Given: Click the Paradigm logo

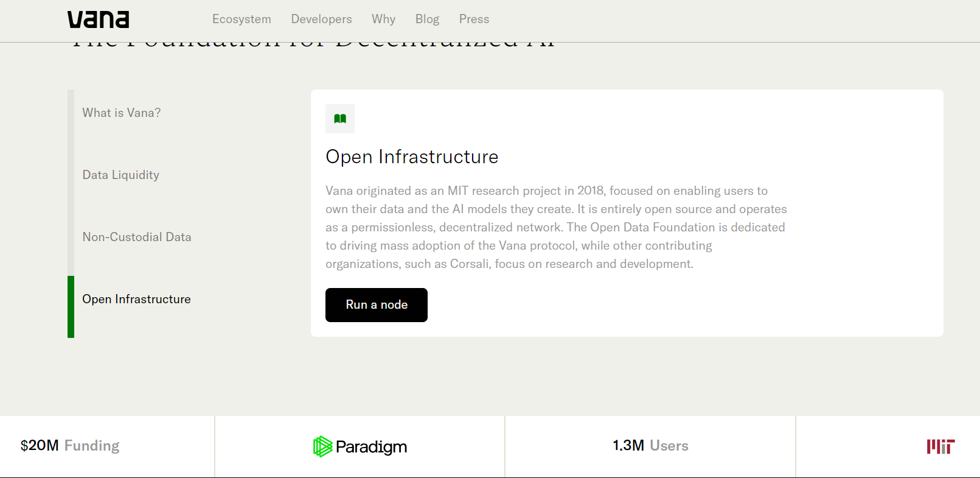Looking at the screenshot, I should pyautogui.click(x=360, y=446).
